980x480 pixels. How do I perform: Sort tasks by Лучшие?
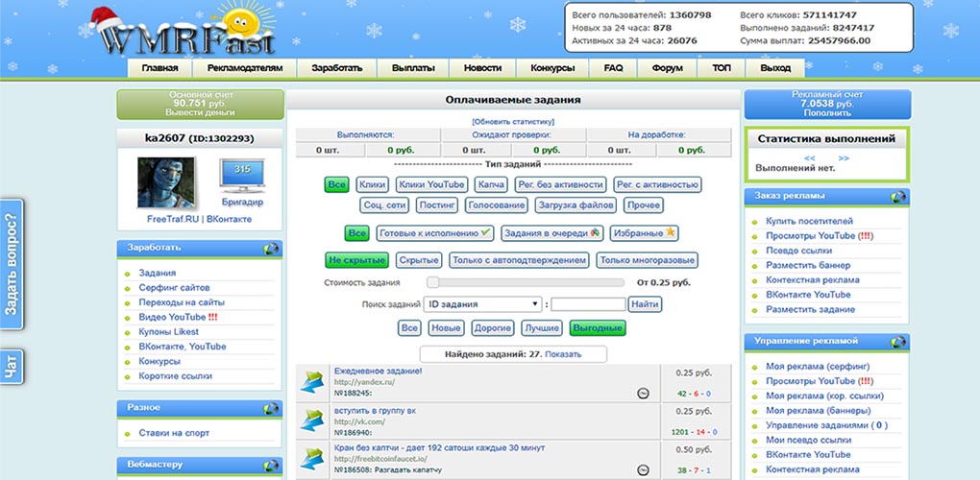[x=542, y=328]
